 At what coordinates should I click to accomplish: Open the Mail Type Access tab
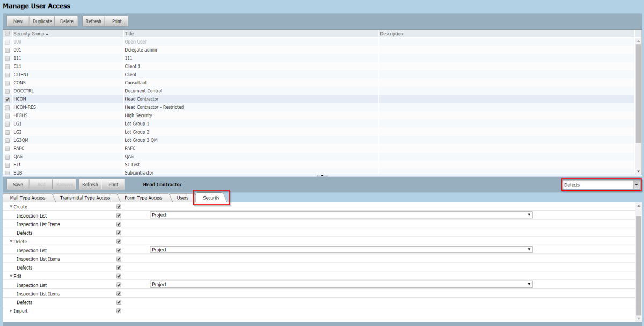28,198
